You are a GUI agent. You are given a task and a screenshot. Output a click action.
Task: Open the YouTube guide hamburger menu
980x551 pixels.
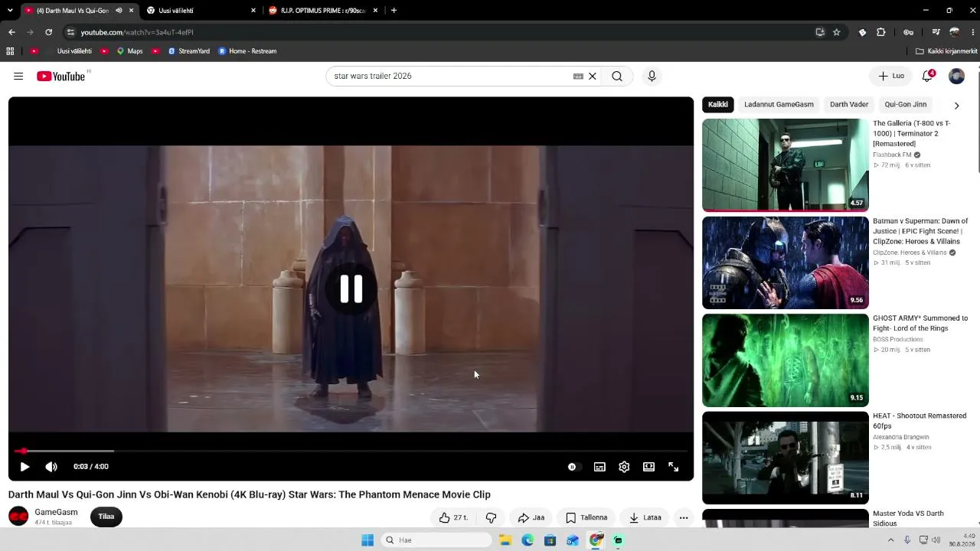[x=18, y=76]
